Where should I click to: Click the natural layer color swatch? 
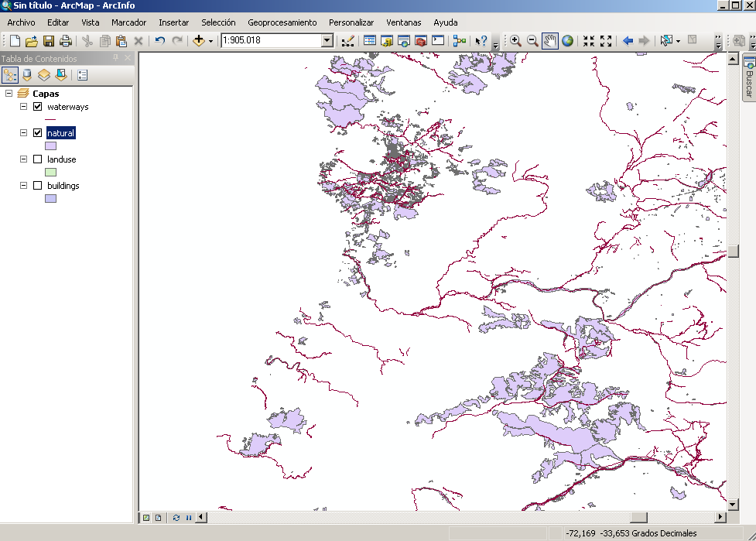coord(50,146)
